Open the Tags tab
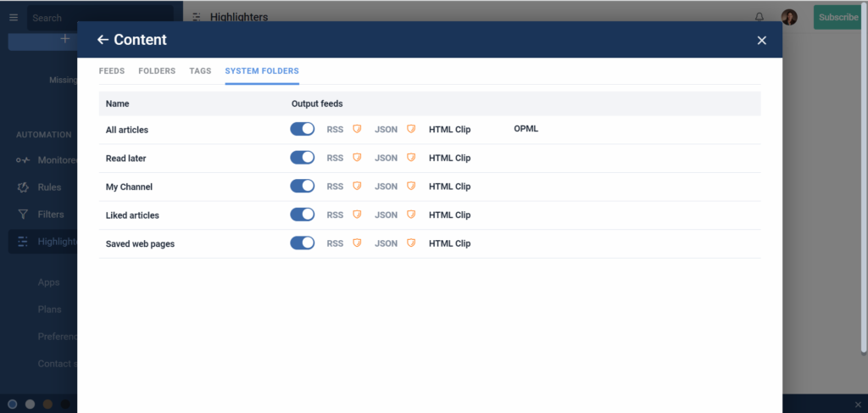 click(x=200, y=71)
